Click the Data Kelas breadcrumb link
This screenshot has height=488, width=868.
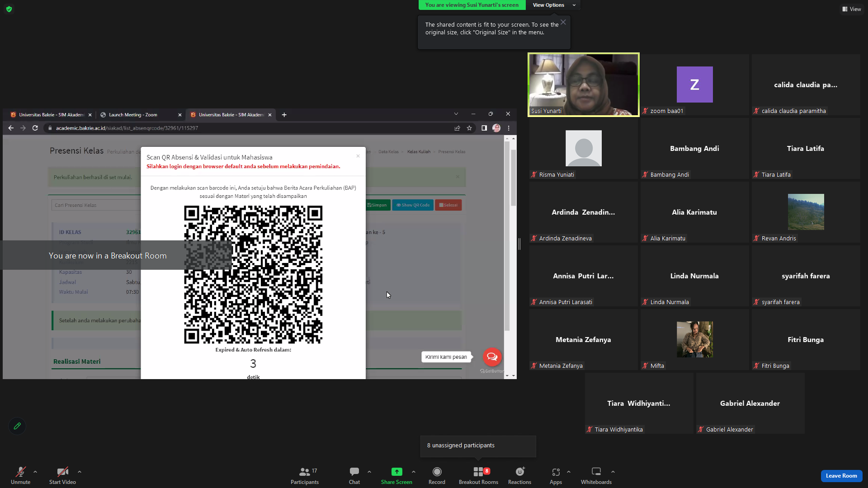pos(388,152)
